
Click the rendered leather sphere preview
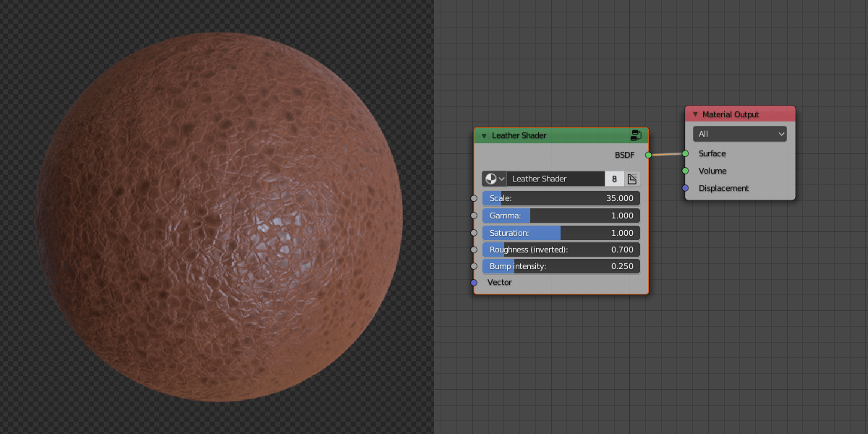tap(218, 217)
